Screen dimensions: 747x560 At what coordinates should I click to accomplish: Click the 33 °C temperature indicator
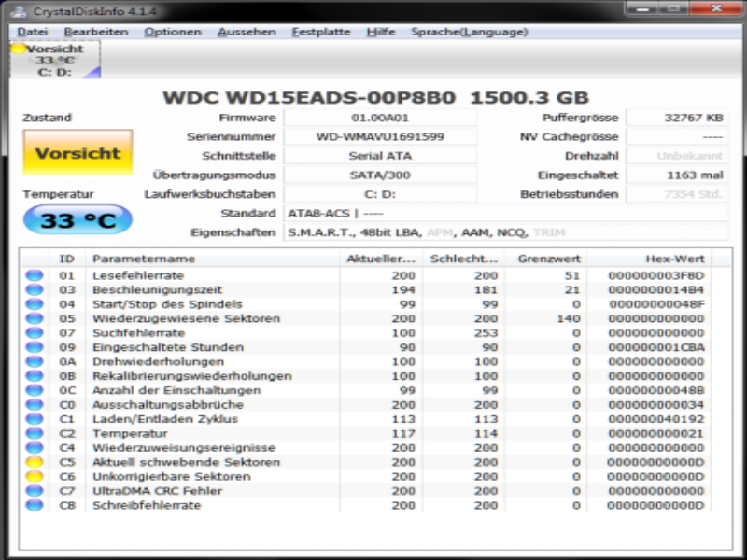(x=78, y=220)
